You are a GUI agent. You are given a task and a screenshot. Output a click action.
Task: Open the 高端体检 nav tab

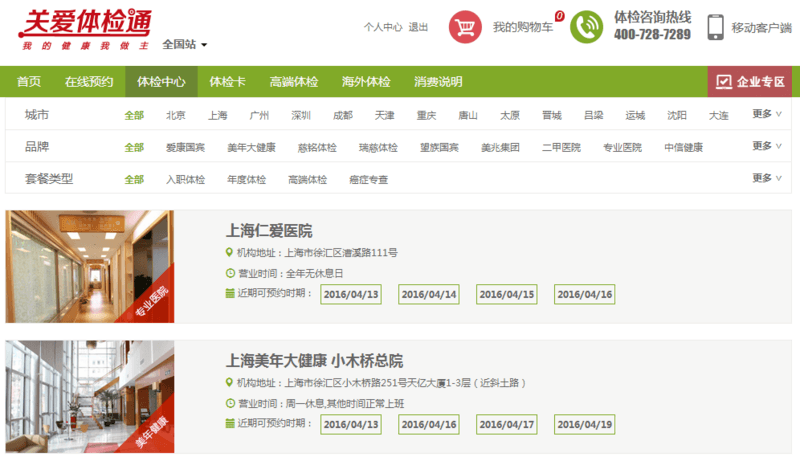click(294, 82)
